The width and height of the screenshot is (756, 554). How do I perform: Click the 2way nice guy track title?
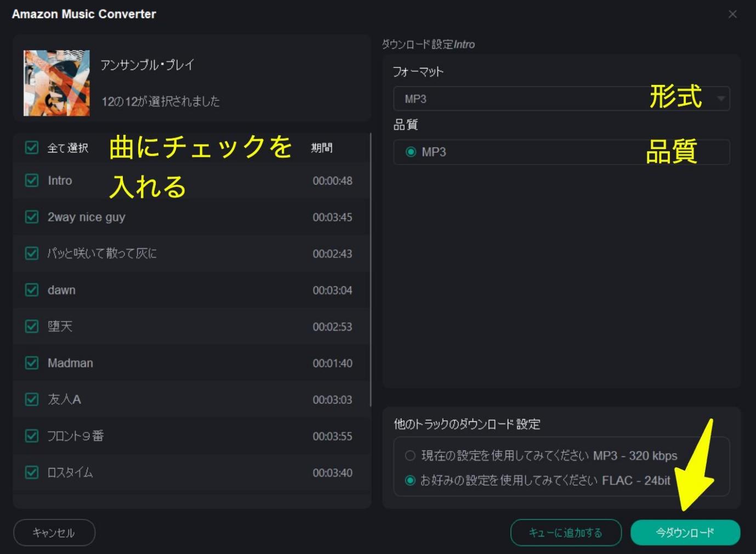pyautogui.click(x=87, y=217)
